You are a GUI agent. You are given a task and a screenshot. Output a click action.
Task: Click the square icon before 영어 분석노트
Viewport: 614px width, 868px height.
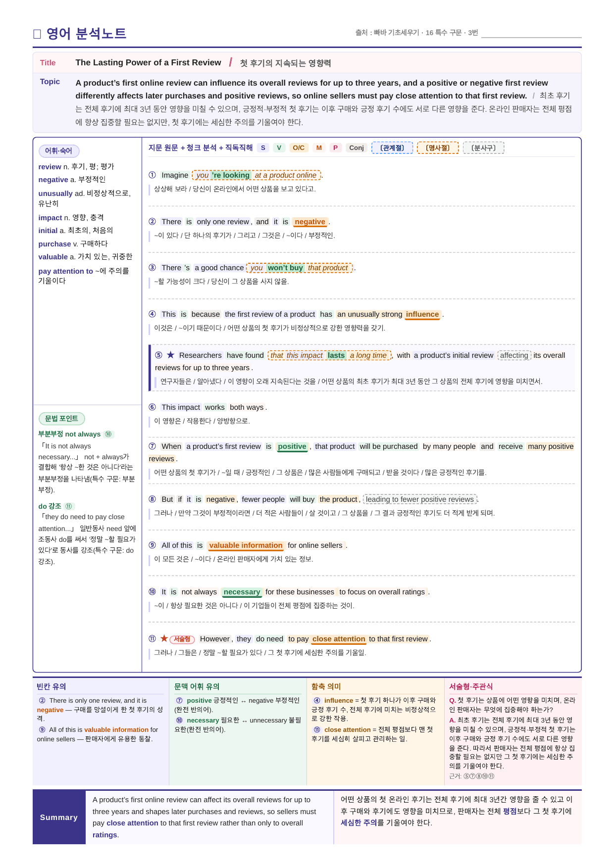point(37,34)
